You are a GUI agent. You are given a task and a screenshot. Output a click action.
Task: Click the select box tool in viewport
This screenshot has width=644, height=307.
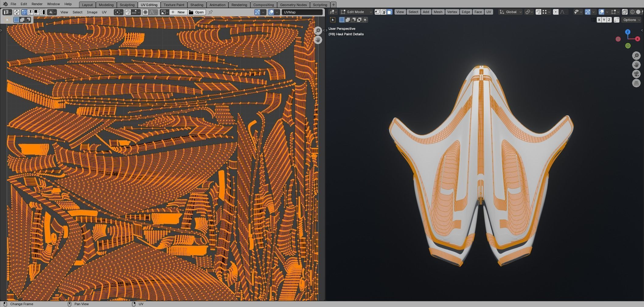point(333,20)
